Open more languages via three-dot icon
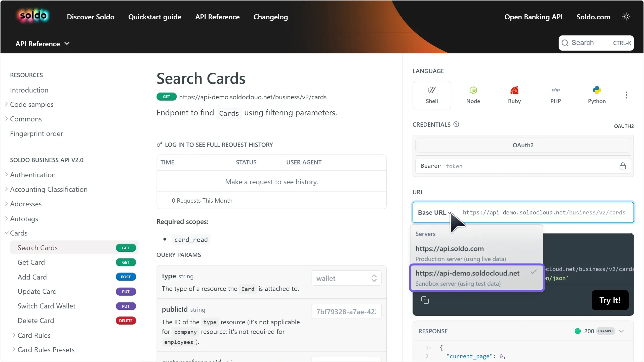Viewport: 644px width, 362px height. [x=626, y=95]
